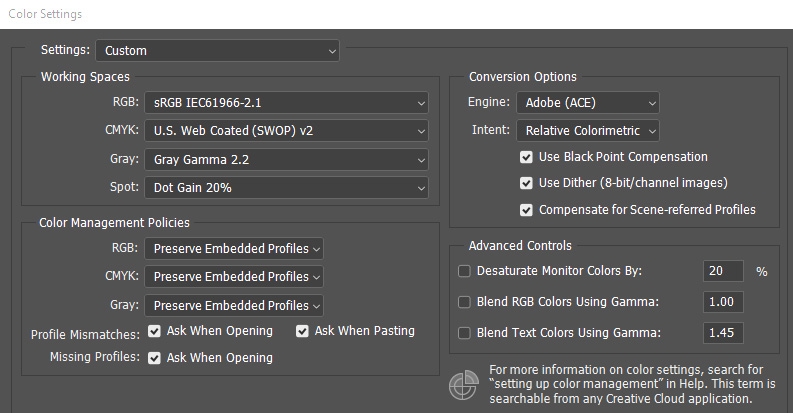
Task: Toggle Compensate for Scene-referred Profiles
Action: tap(526, 210)
